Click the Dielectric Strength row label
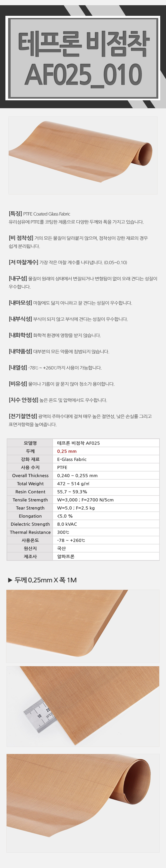This screenshot has width=166, height=868. (30, 524)
